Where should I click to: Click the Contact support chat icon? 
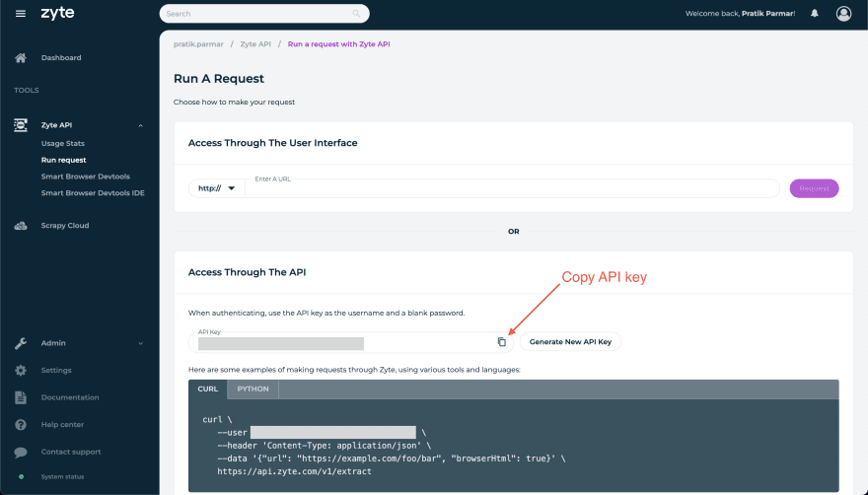pyautogui.click(x=21, y=452)
